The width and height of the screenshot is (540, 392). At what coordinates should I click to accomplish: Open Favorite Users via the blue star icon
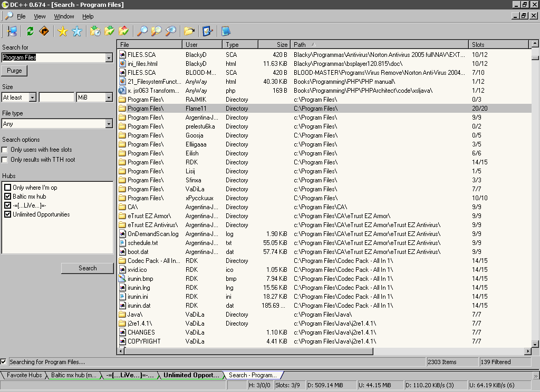click(x=77, y=32)
